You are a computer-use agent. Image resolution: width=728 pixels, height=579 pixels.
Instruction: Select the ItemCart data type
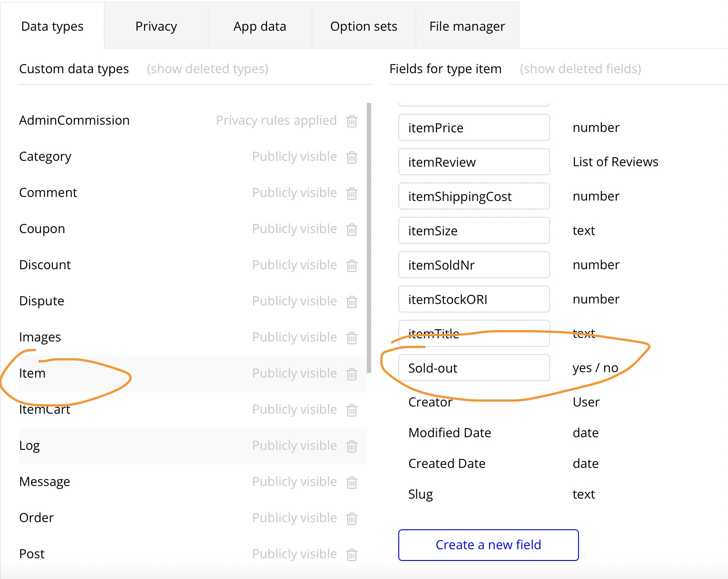(x=45, y=409)
